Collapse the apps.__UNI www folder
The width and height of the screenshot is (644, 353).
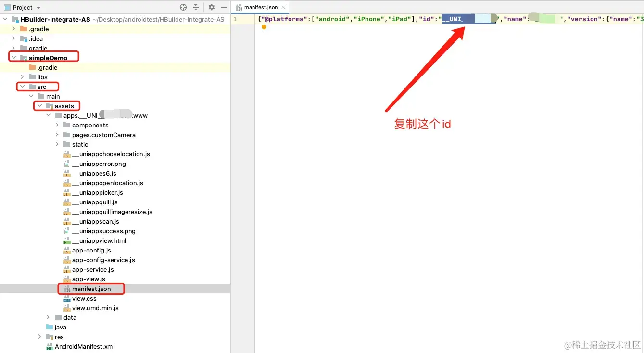49,115
